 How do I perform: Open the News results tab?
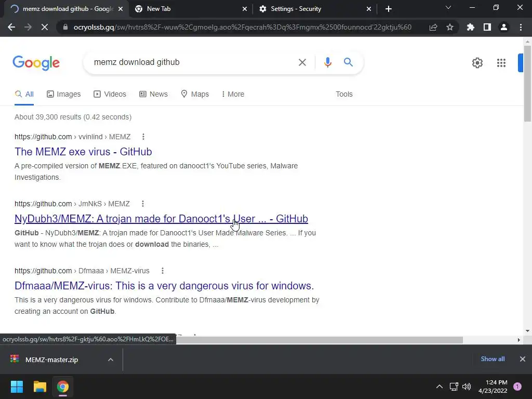pos(153,94)
